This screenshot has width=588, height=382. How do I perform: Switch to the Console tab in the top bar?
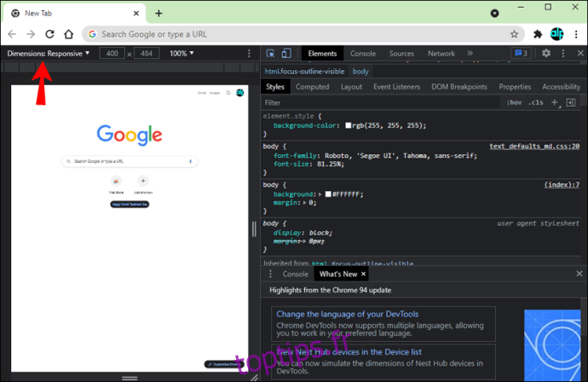coord(363,53)
